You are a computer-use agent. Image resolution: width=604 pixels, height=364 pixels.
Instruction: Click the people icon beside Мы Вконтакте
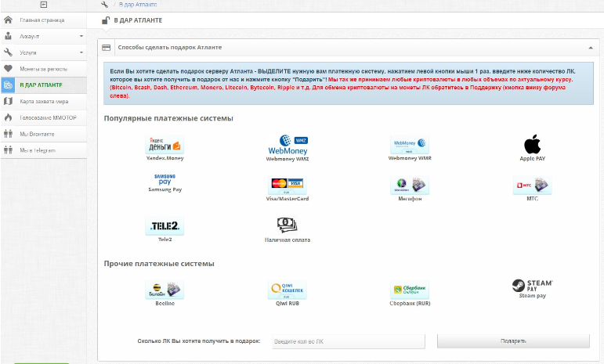tap(8, 134)
